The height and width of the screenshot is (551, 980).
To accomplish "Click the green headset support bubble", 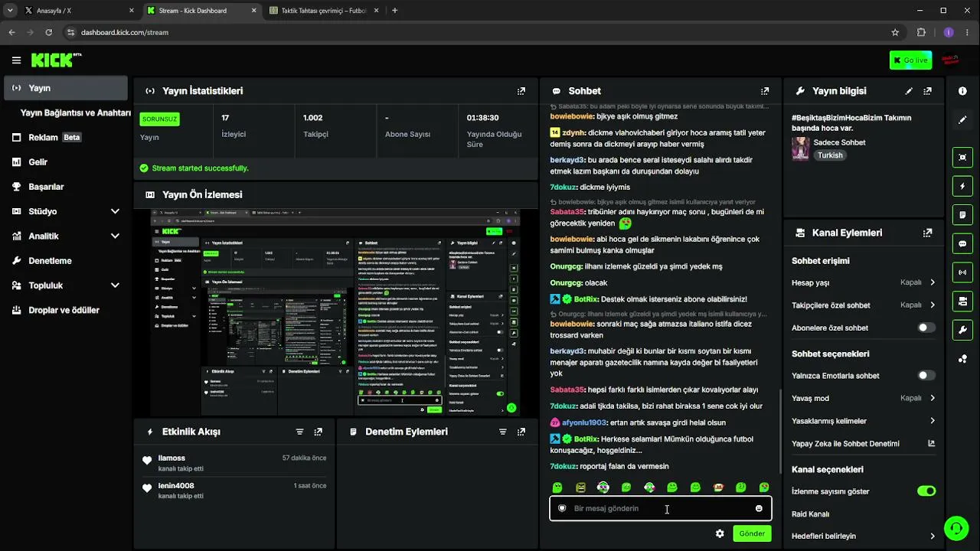I will click(x=955, y=528).
